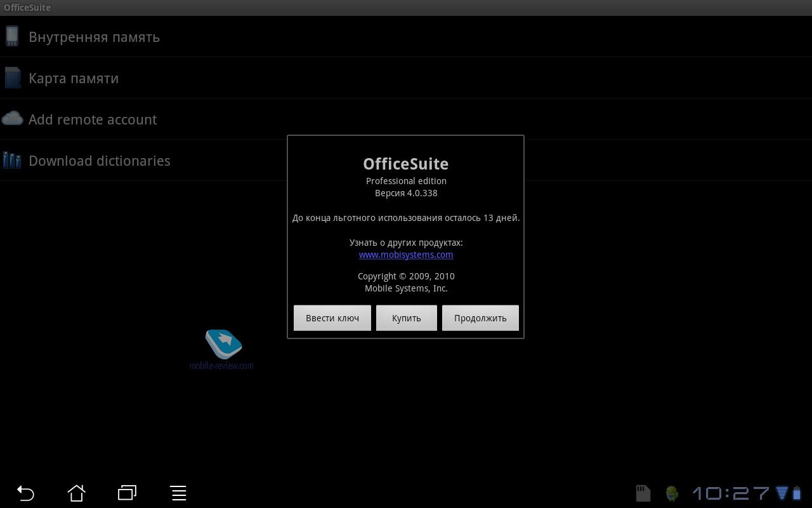
Task: Tap the 10:27 clock in system bar
Action: click(731, 493)
